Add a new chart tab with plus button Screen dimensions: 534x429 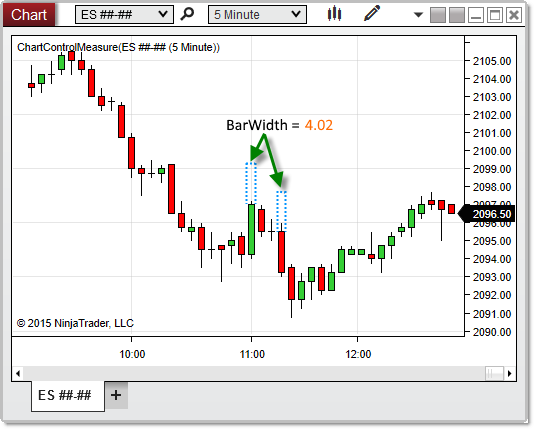pyautogui.click(x=116, y=395)
